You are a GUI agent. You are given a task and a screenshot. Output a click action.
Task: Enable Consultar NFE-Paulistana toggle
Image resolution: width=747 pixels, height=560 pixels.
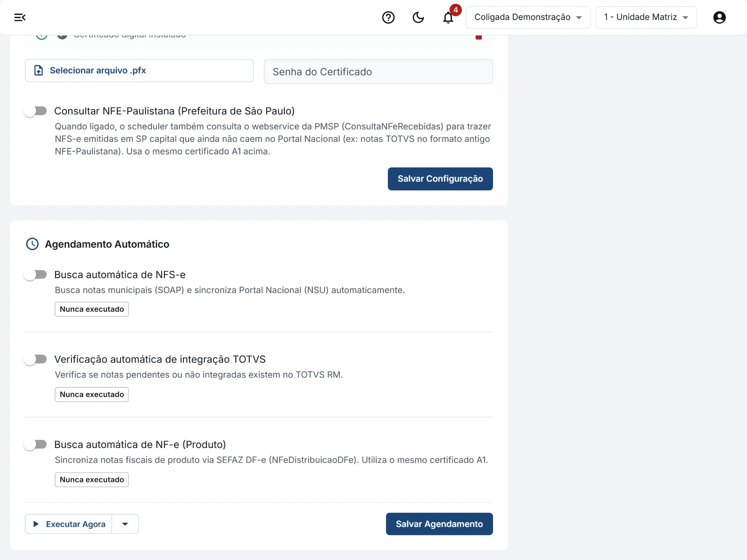click(x=36, y=111)
